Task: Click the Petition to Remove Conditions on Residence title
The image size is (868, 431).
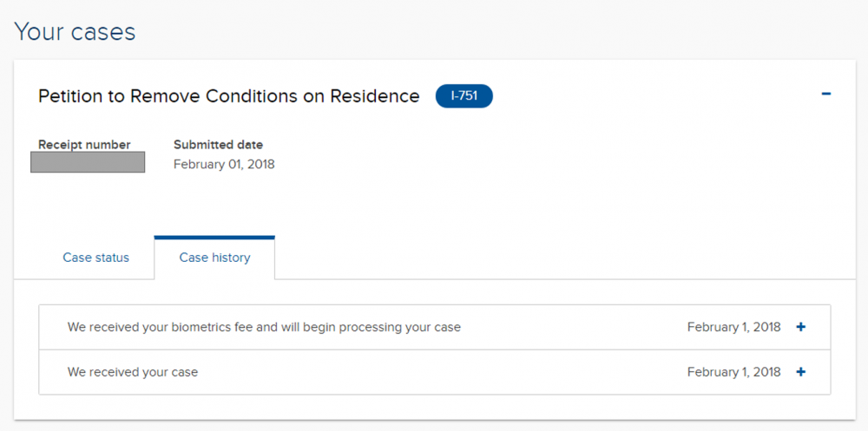Action: click(x=228, y=96)
